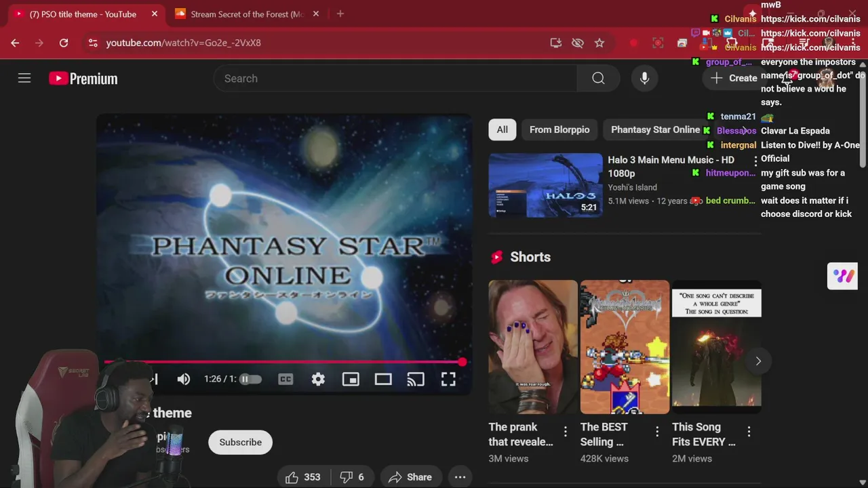Select the All filter chip
The width and height of the screenshot is (868, 488).
[x=502, y=129]
